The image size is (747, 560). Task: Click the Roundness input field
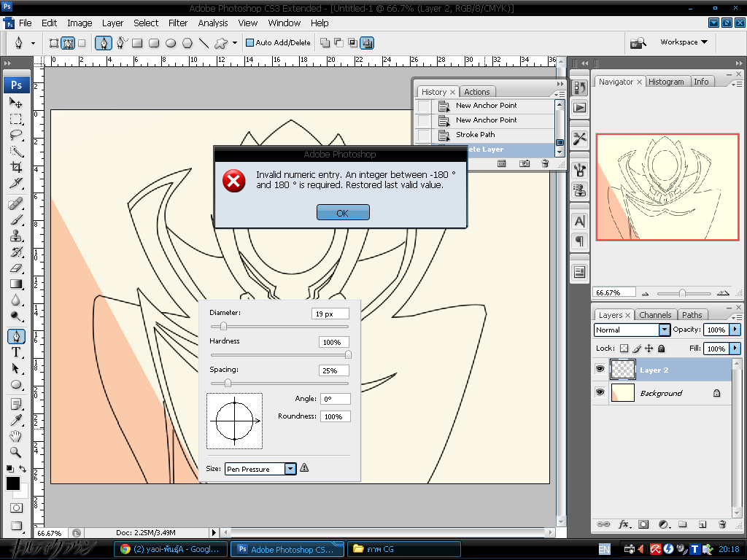[x=336, y=416]
